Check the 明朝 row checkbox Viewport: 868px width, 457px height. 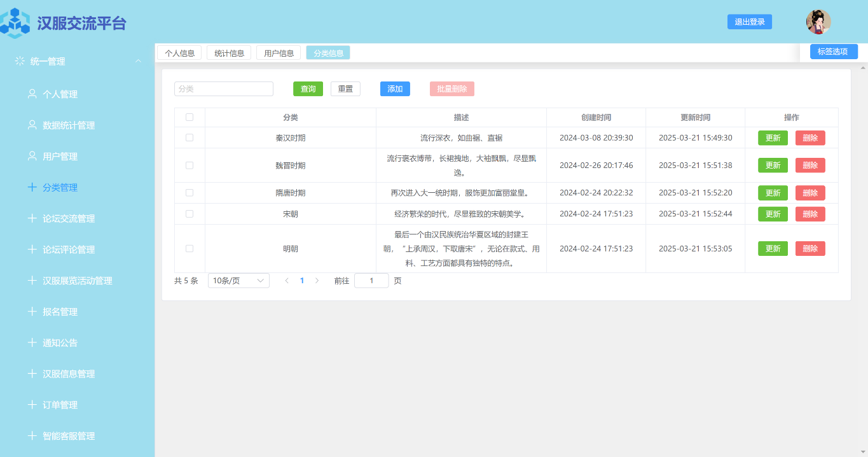pyautogui.click(x=189, y=249)
